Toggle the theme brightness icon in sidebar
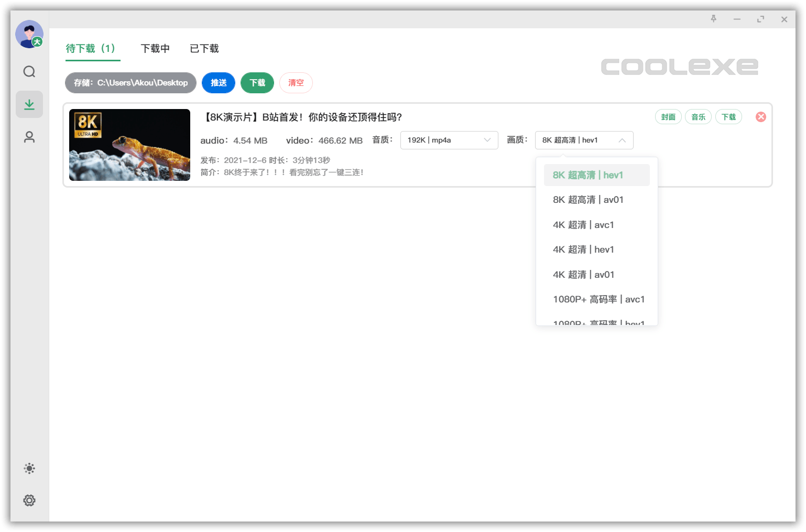806x532 pixels. 29,468
